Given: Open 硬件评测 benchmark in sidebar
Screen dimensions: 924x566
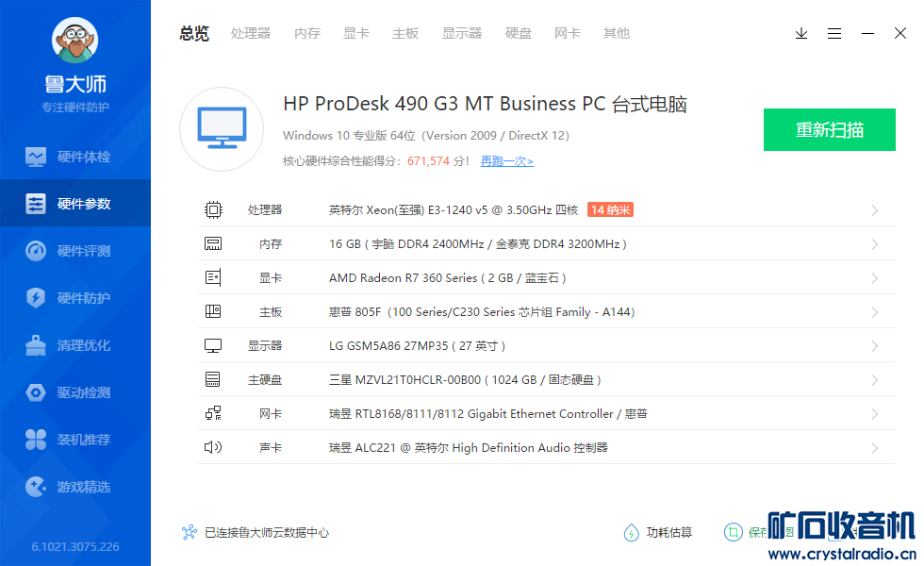Looking at the screenshot, I should click(x=75, y=251).
